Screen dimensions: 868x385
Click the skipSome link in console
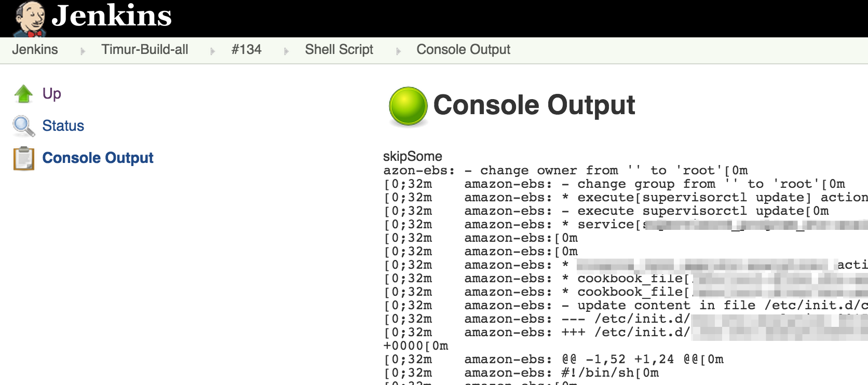[412, 156]
